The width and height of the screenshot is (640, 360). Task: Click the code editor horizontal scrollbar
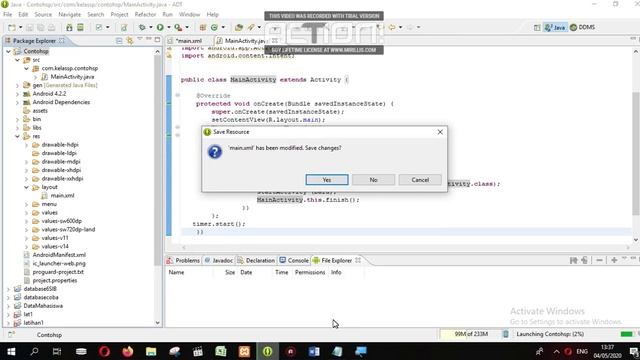(x=405, y=247)
